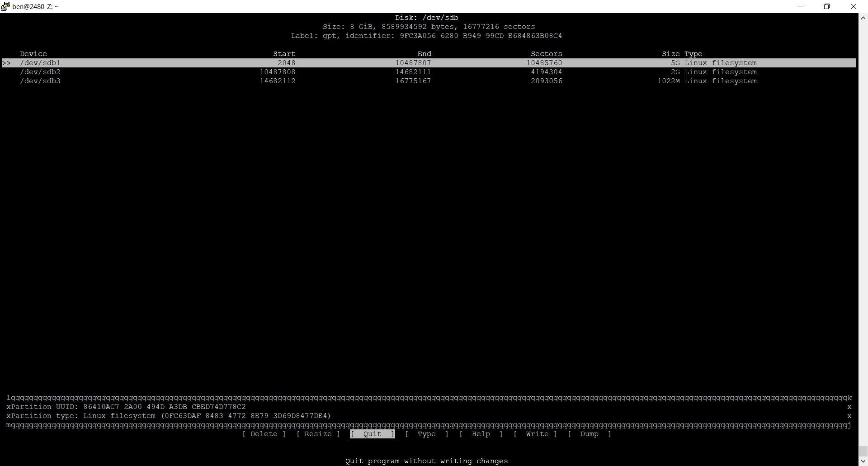
Task: Restore down the terminal window
Action: tap(827, 6)
